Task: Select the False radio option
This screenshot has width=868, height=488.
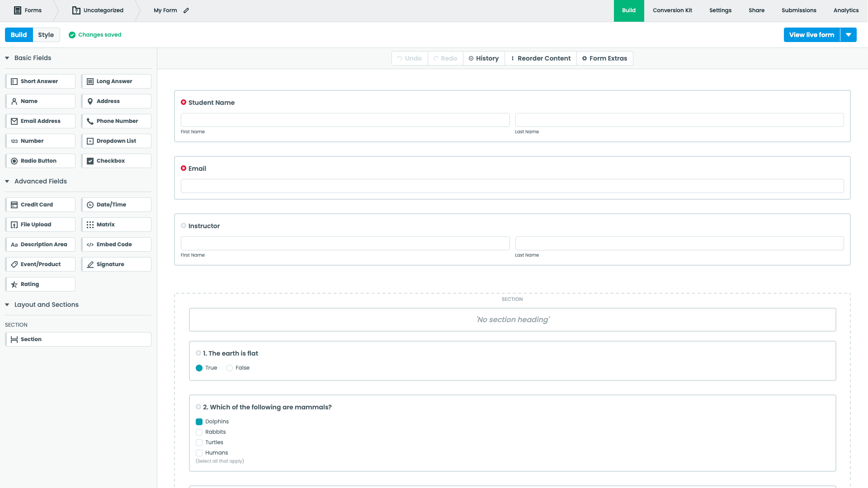Action: coord(229,368)
